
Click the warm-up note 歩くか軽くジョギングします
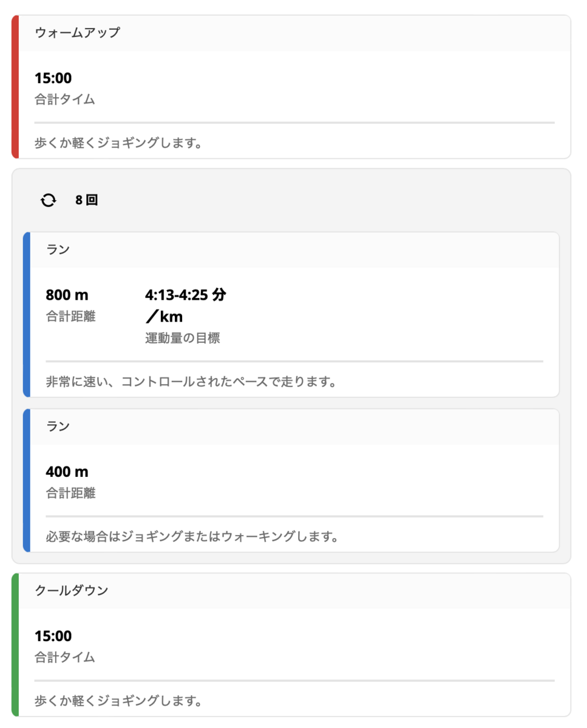(118, 144)
